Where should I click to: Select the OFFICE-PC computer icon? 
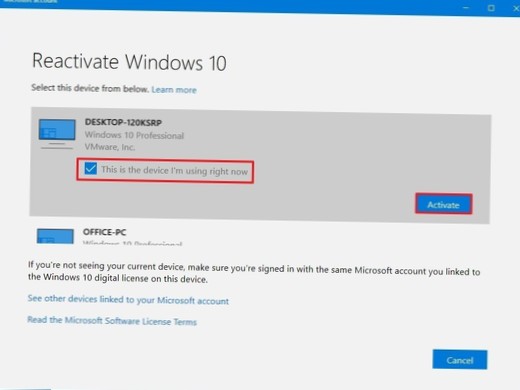tap(55, 236)
